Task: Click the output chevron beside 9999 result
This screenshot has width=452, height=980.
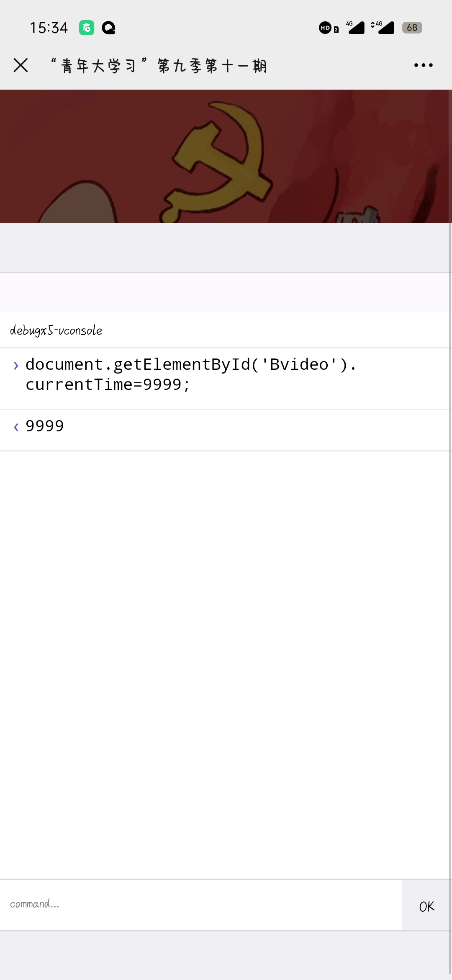Action: click(16, 427)
